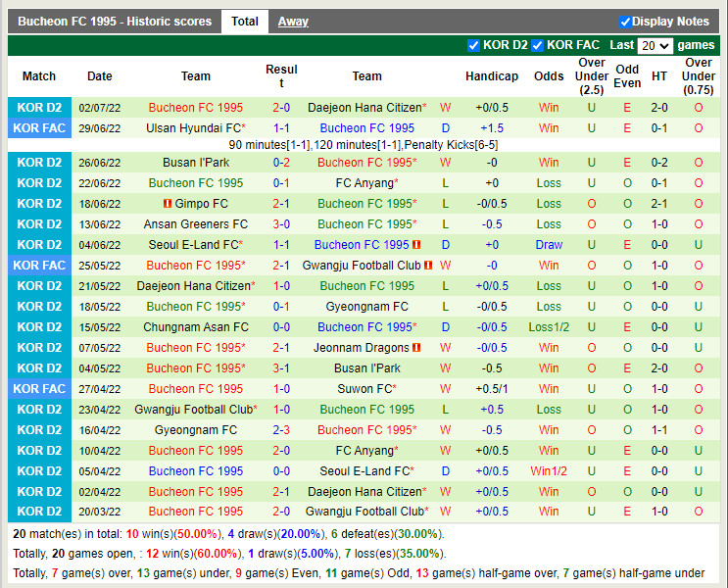Open the Ulsan Hyundai FC team link
The width and height of the screenshot is (728, 588).
coord(193,128)
